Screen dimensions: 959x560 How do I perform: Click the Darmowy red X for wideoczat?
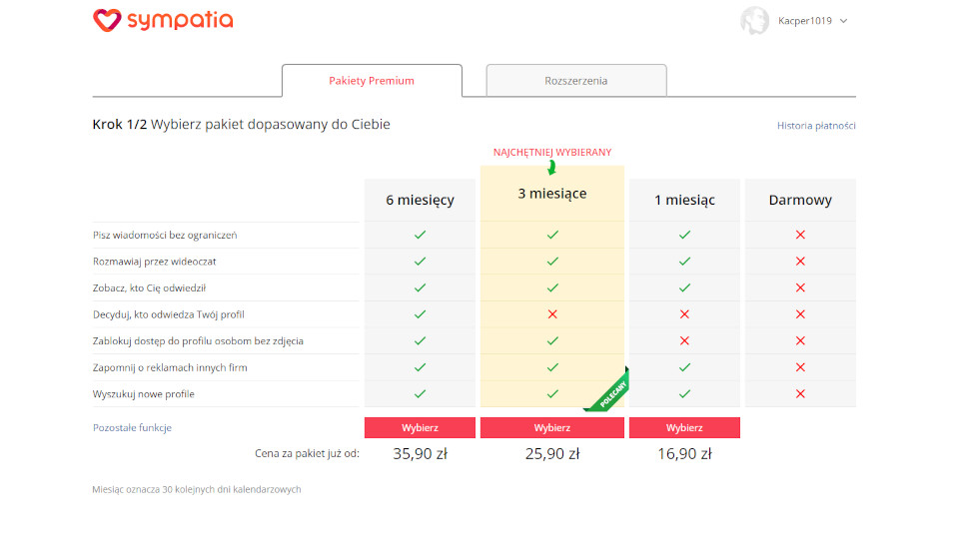click(x=800, y=262)
